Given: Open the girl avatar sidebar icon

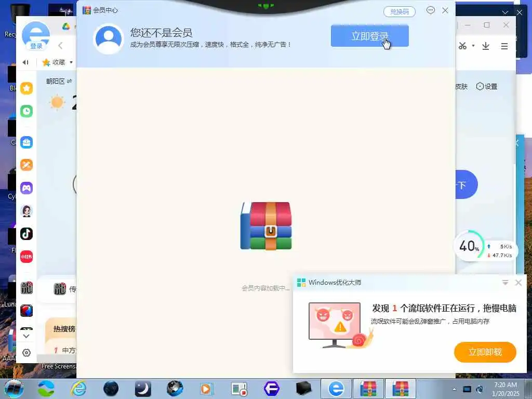Looking at the screenshot, I should 26,211.
